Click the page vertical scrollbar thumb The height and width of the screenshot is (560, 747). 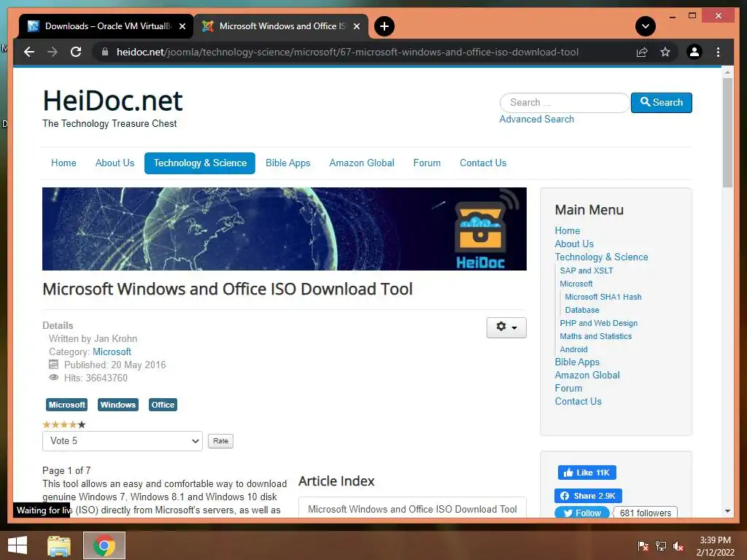coord(727,133)
